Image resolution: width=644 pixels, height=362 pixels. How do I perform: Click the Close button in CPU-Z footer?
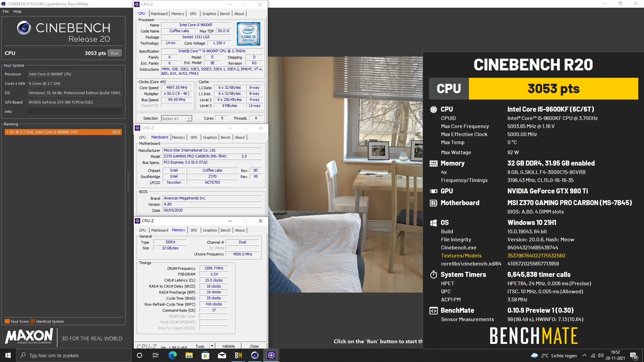(254, 346)
